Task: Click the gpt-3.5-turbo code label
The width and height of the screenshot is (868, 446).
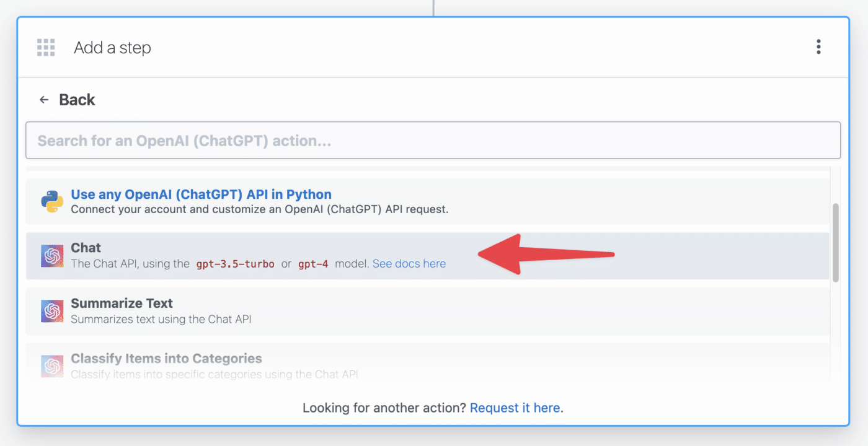Action: click(235, 263)
